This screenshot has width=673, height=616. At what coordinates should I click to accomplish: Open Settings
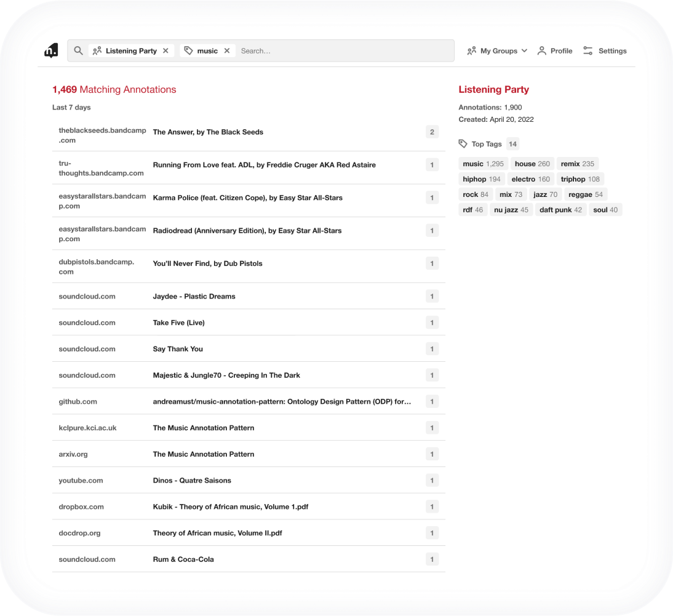[605, 50]
